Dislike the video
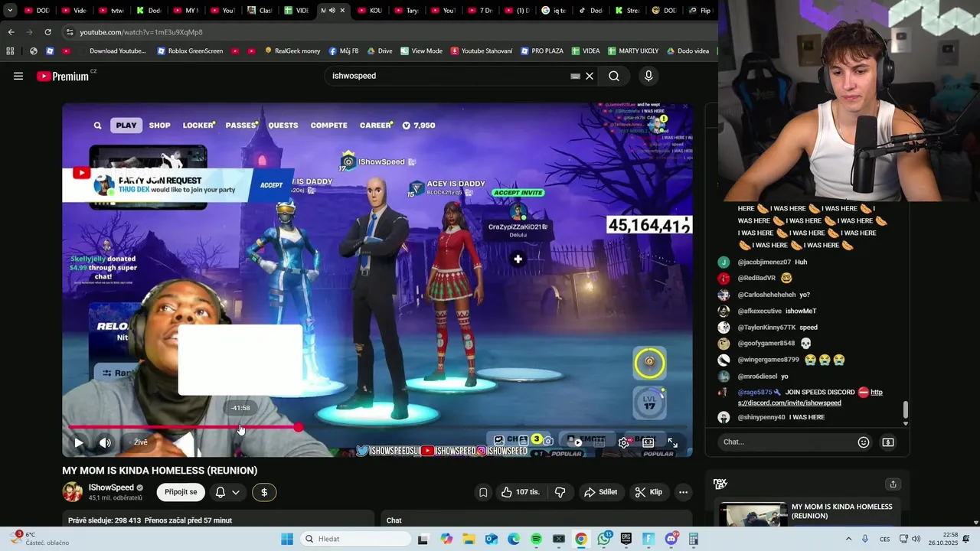The width and height of the screenshot is (980, 551). coord(560,492)
